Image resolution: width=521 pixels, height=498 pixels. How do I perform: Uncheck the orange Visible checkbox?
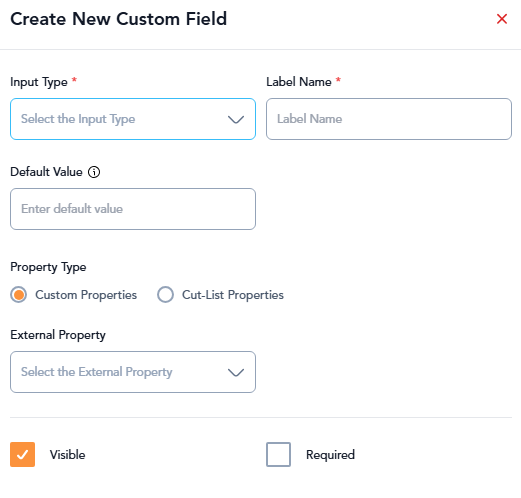click(22, 454)
